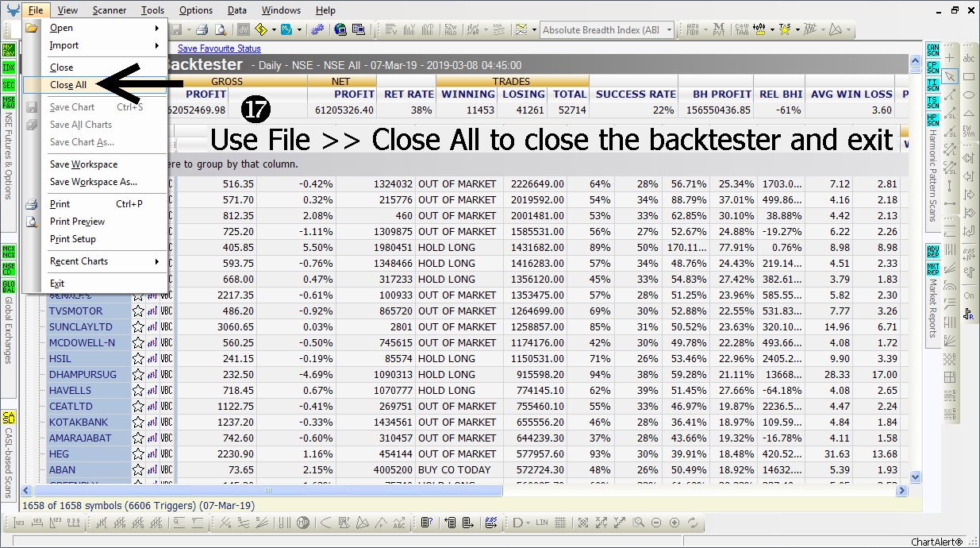
Task: Click the LIN scale icon in bottom toolbar
Action: [542, 523]
